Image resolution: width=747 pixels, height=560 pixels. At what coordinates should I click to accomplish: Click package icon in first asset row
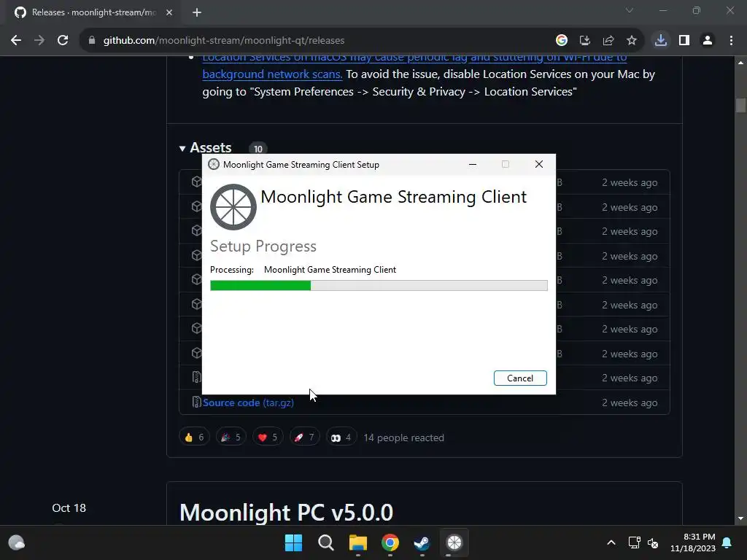click(x=196, y=182)
